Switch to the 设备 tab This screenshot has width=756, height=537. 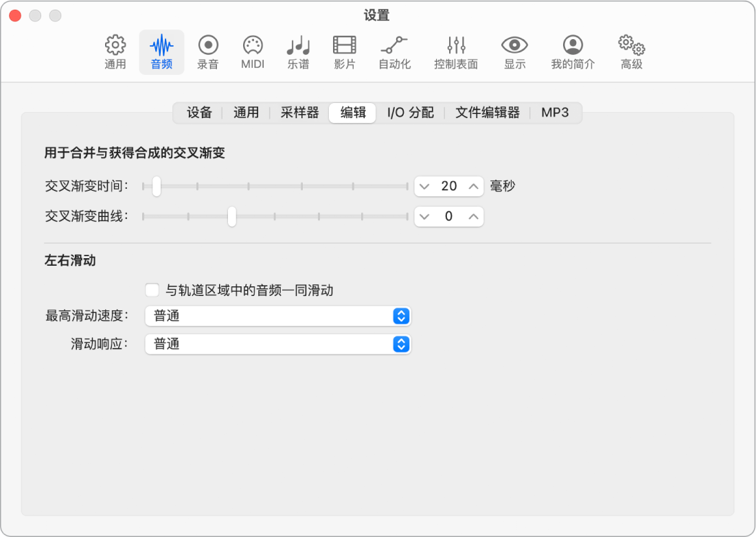coord(199,113)
